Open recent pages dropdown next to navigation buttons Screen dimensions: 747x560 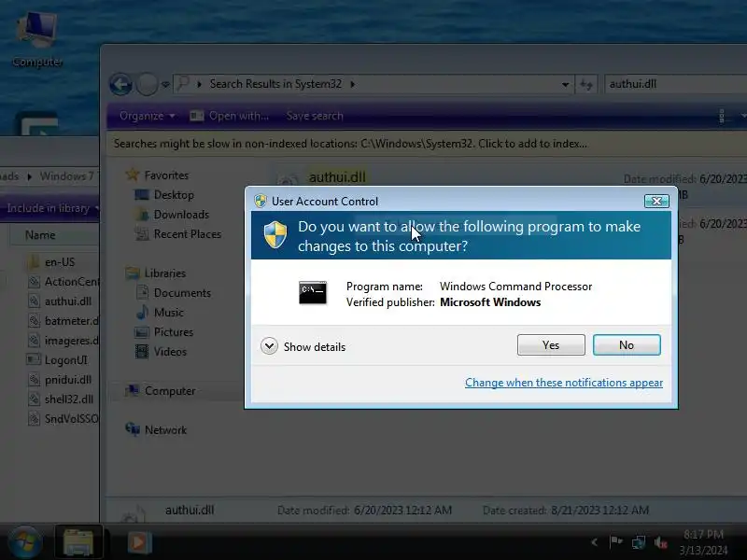(165, 85)
